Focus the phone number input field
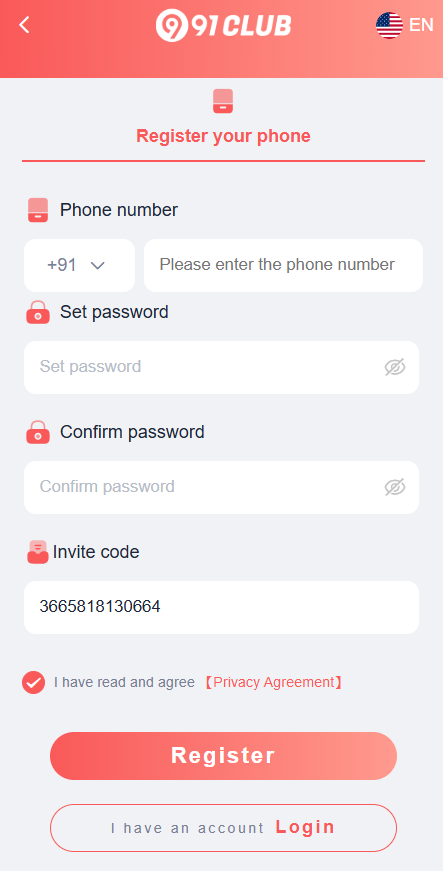Viewport: 443px width, 871px height. pos(283,266)
